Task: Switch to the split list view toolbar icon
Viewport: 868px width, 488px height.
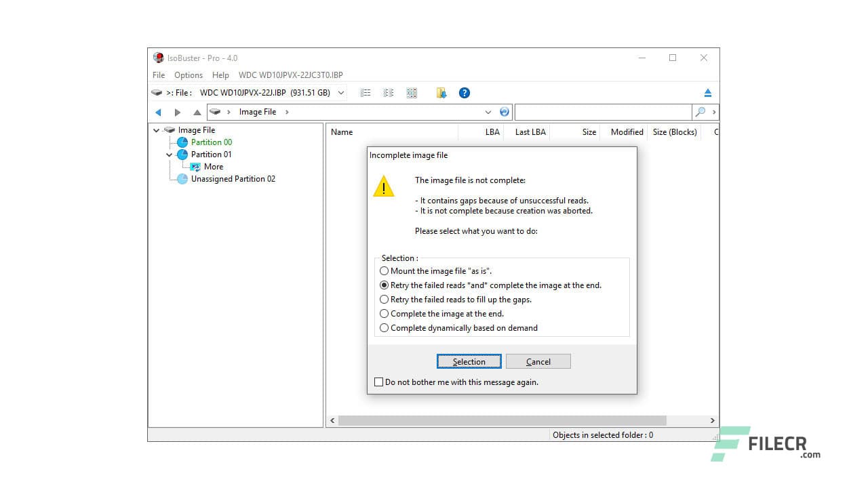Action: [x=388, y=93]
